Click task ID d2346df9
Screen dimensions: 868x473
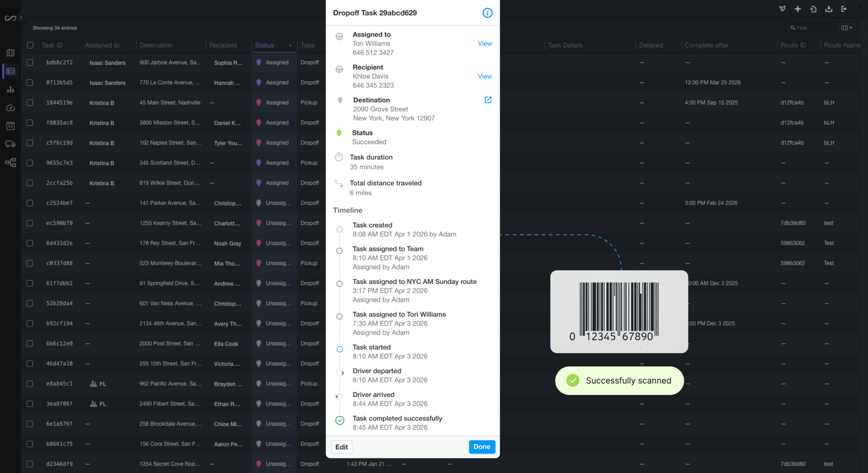[x=59, y=464]
